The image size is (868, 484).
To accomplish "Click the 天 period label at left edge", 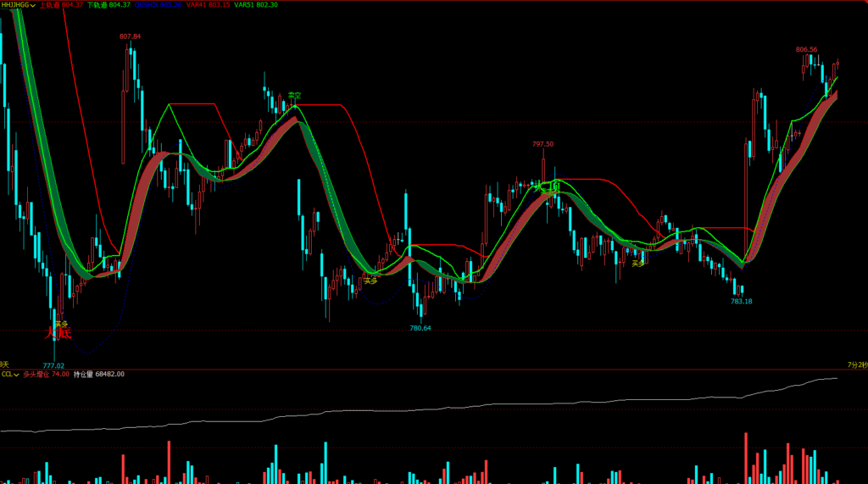I will [x=3, y=364].
